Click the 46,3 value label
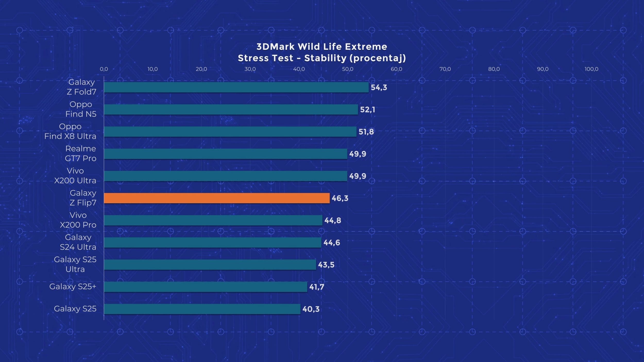The image size is (644, 362). pos(340,198)
